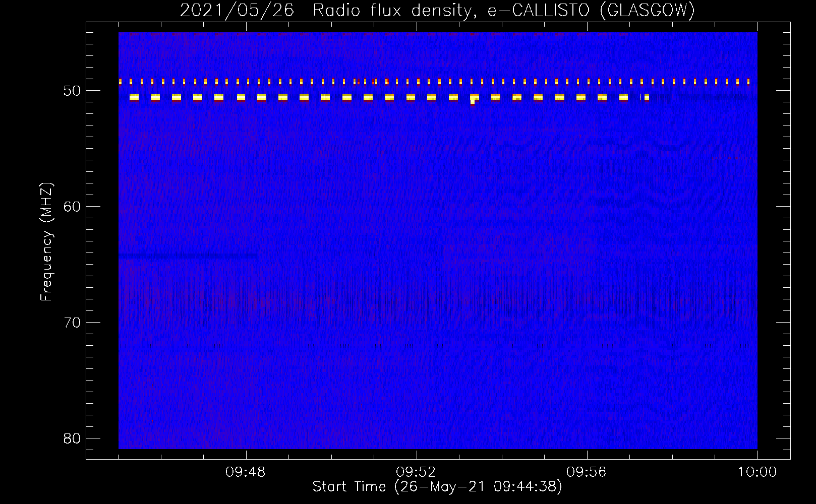Click the "70" frequency tick label

[x=73, y=323]
